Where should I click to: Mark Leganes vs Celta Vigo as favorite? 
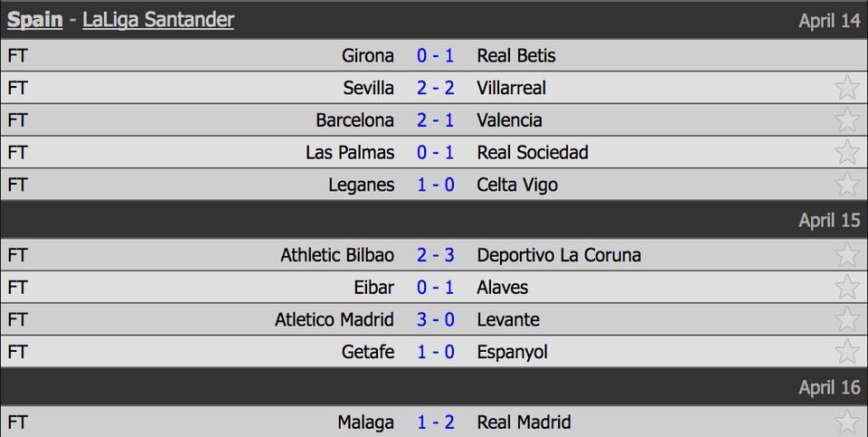pyautogui.click(x=847, y=184)
